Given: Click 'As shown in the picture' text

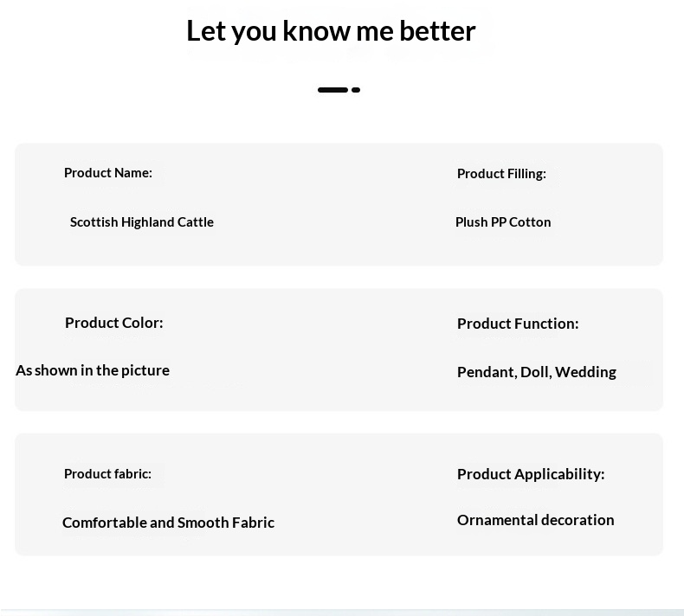Looking at the screenshot, I should 93,370.
